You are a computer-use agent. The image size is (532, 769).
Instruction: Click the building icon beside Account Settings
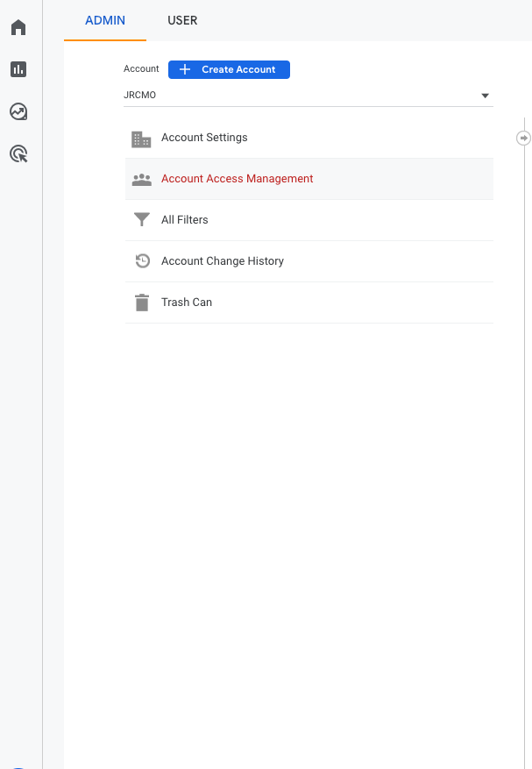141,139
